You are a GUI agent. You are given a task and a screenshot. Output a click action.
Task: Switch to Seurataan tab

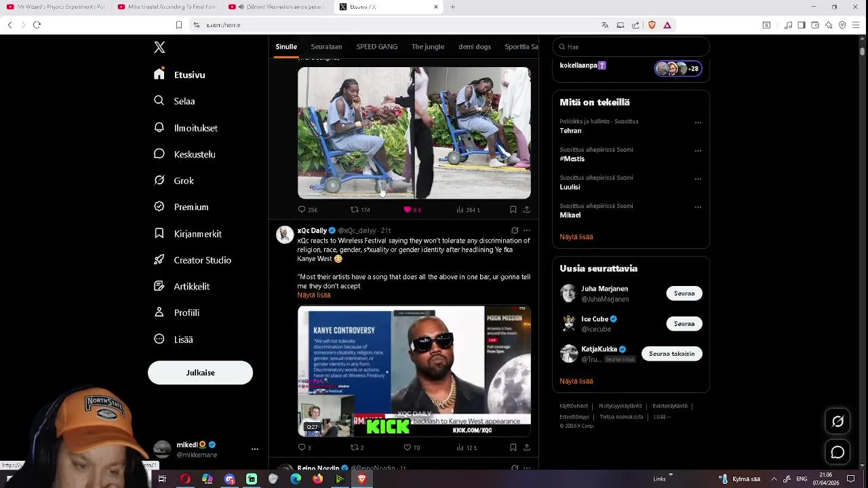[326, 47]
